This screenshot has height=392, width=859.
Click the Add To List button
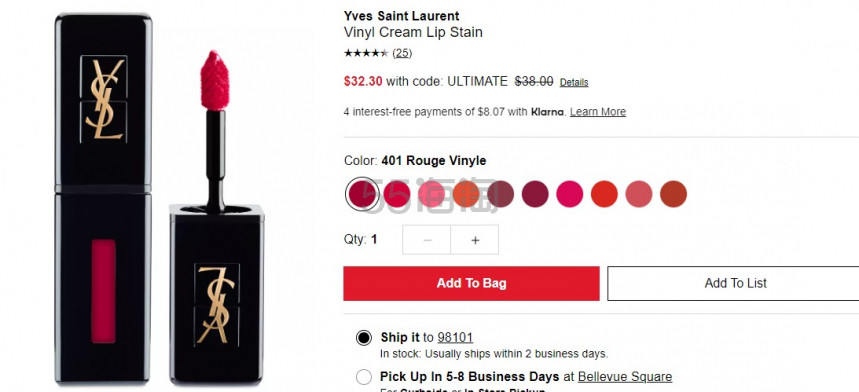click(733, 283)
